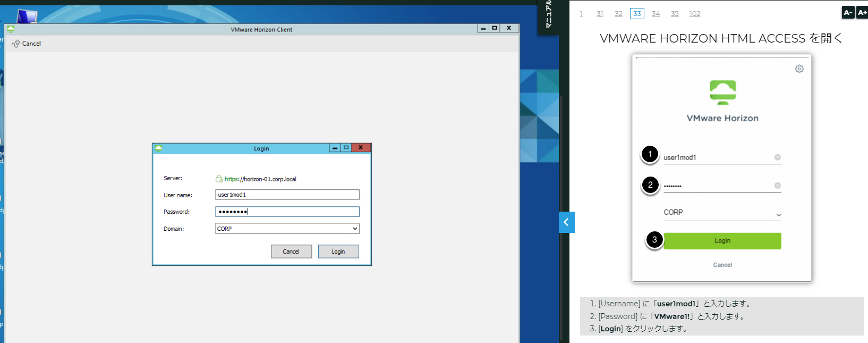Maximize the Login dialog
The width and height of the screenshot is (868, 343).
tap(346, 148)
